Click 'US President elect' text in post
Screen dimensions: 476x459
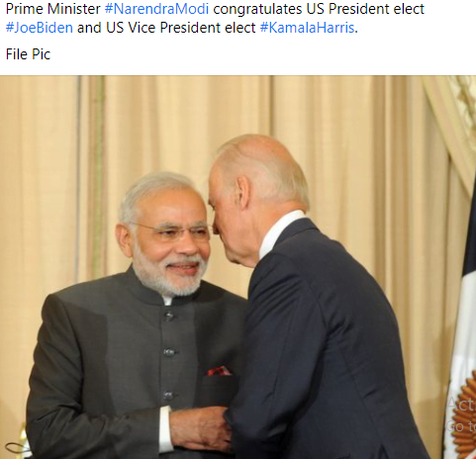[365, 9]
